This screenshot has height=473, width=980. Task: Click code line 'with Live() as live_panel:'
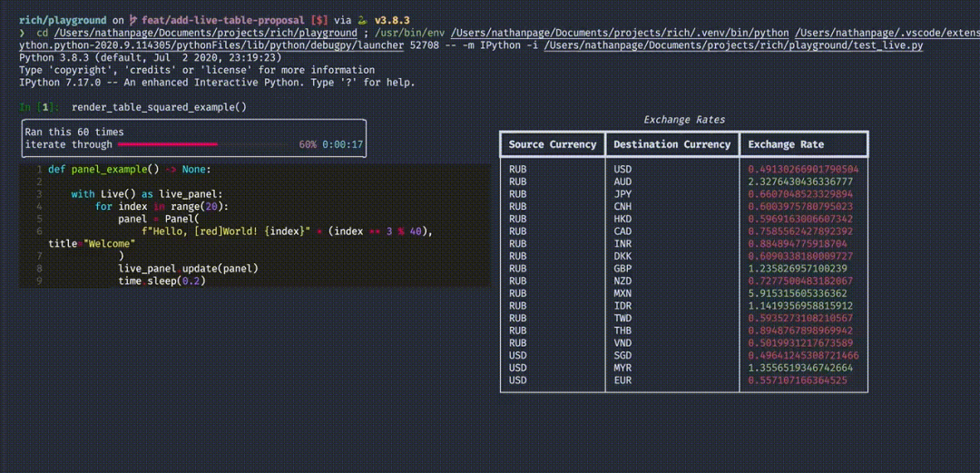pyautogui.click(x=147, y=194)
